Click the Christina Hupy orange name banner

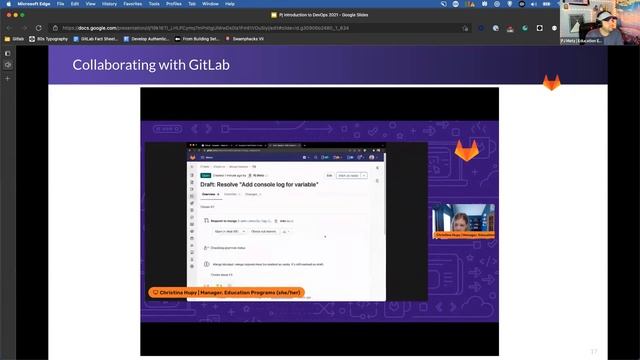point(227,293)
